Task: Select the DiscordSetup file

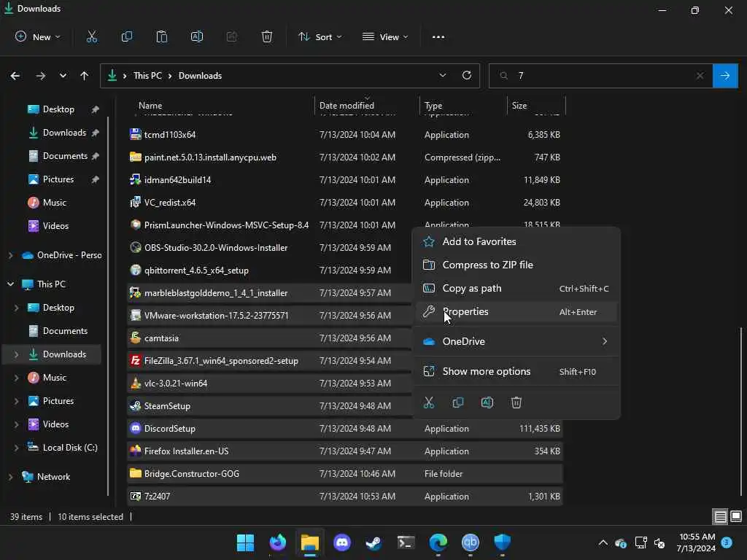Action: tap(345, 429)
